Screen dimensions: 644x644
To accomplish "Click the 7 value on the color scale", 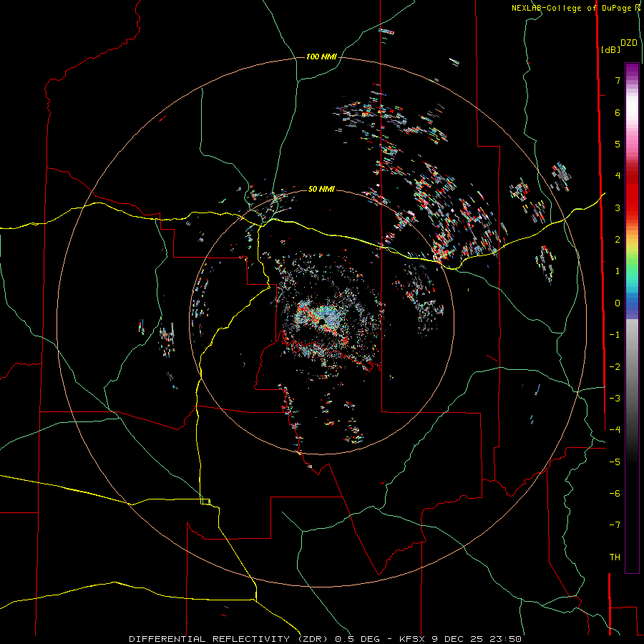I will [x=618, y=80].
